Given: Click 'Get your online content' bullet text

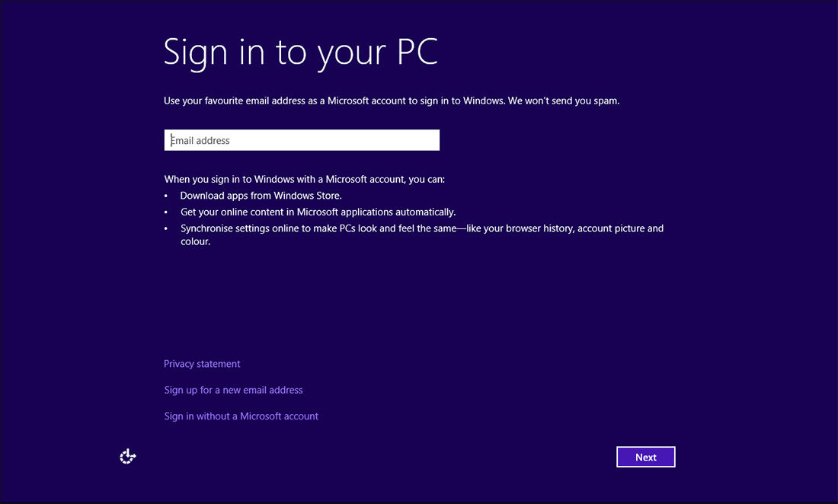Looking at the screenshot, I should pos(318,212).
